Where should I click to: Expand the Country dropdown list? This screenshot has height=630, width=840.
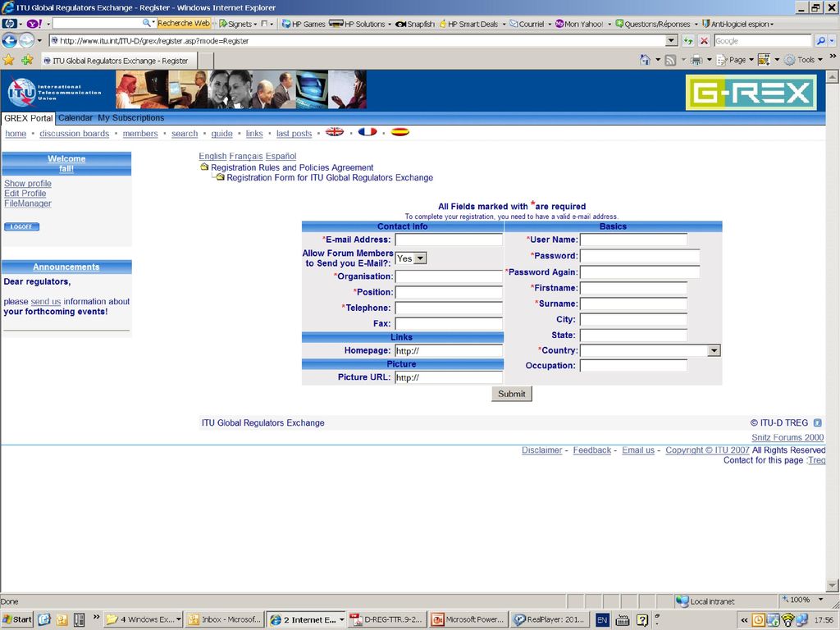pyautogui.click(x=714, y=350)
